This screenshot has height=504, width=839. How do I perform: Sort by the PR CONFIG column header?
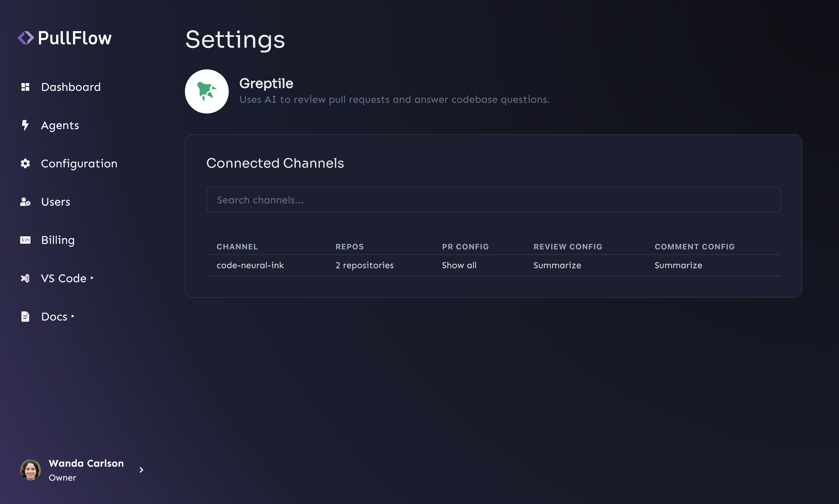(465, 246)
